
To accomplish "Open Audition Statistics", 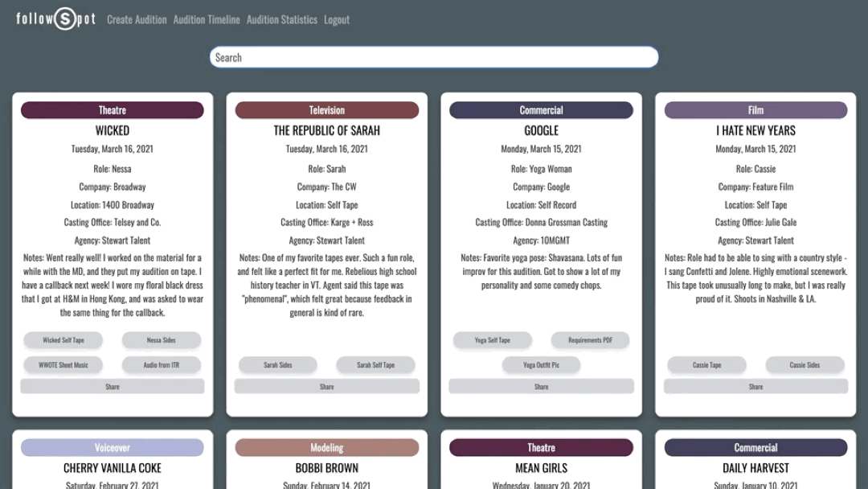I will 282,20.
